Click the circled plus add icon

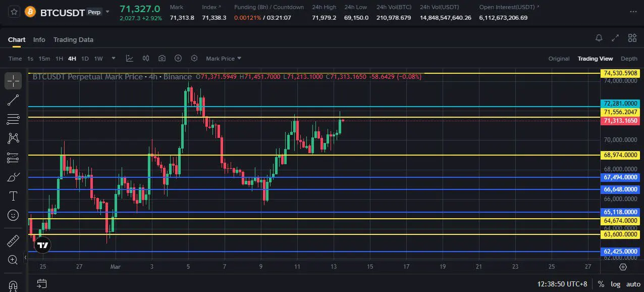pyautogui.click(x=178, y=59)
